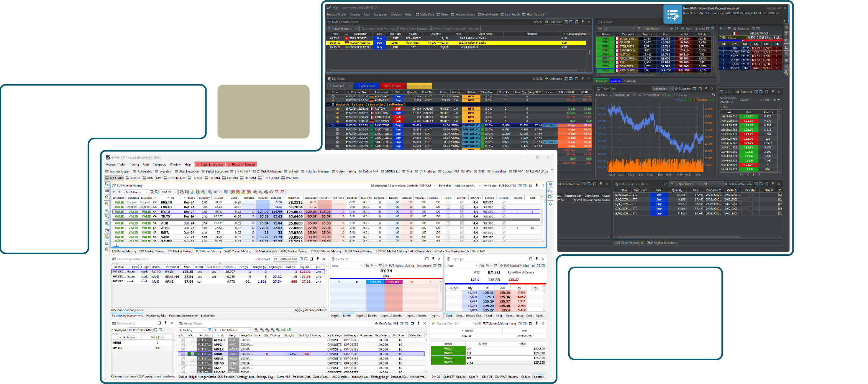
Task: Switch to OMS Market Executions tab
Action: tap(662, 242)
